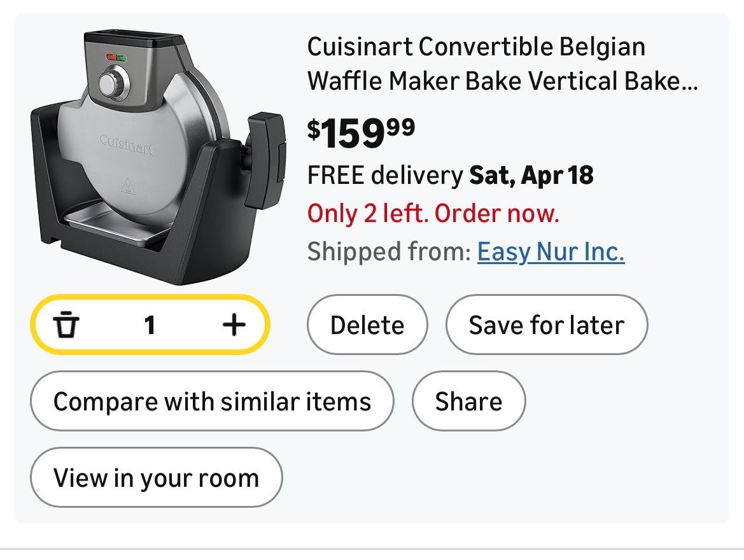
Task: Increase quantity with the plus icon
Action: click(234, 326)
